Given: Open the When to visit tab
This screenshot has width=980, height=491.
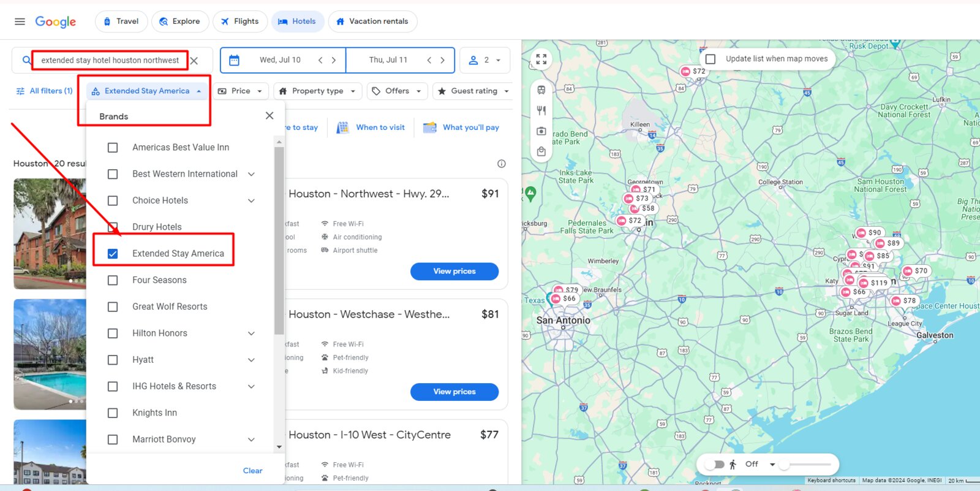Looking at the screenshot, I should click(371, 128).
